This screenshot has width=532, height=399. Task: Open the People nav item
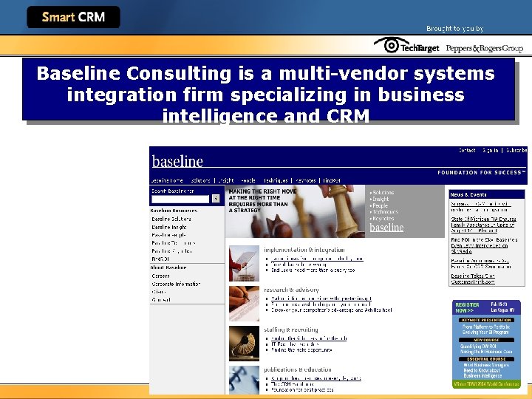click(x=248, y=180)
